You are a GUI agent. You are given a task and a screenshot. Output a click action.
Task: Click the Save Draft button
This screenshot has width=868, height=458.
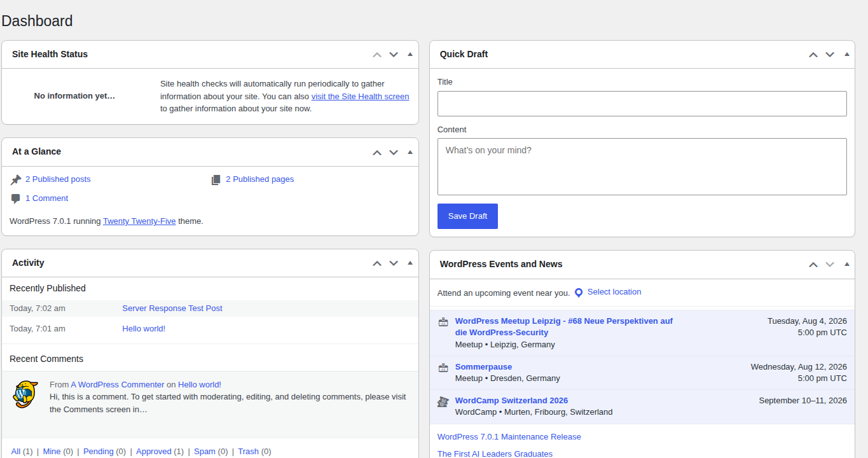467,216
